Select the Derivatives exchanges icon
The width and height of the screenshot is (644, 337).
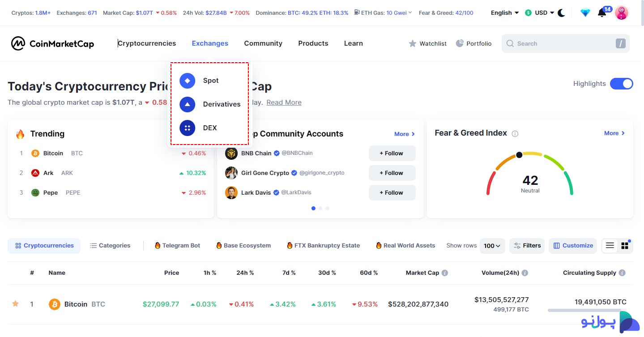pyautogui.click(x=188, y=104)
